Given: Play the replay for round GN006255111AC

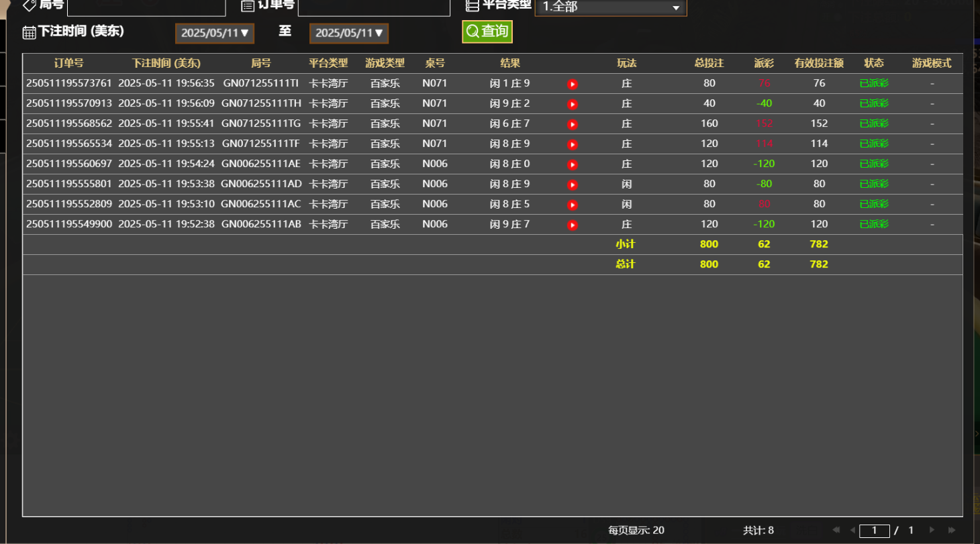Looking at the screenshot, I should [x=572, y=205].
